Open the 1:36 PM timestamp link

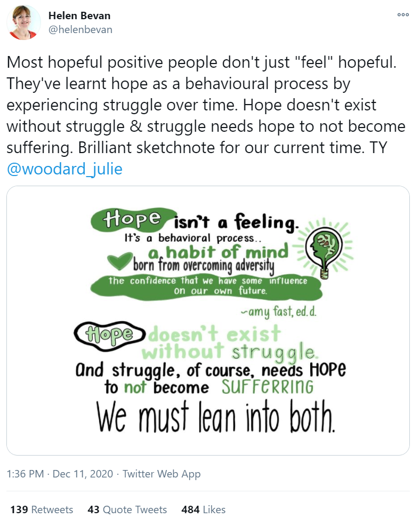pos(25,474)
